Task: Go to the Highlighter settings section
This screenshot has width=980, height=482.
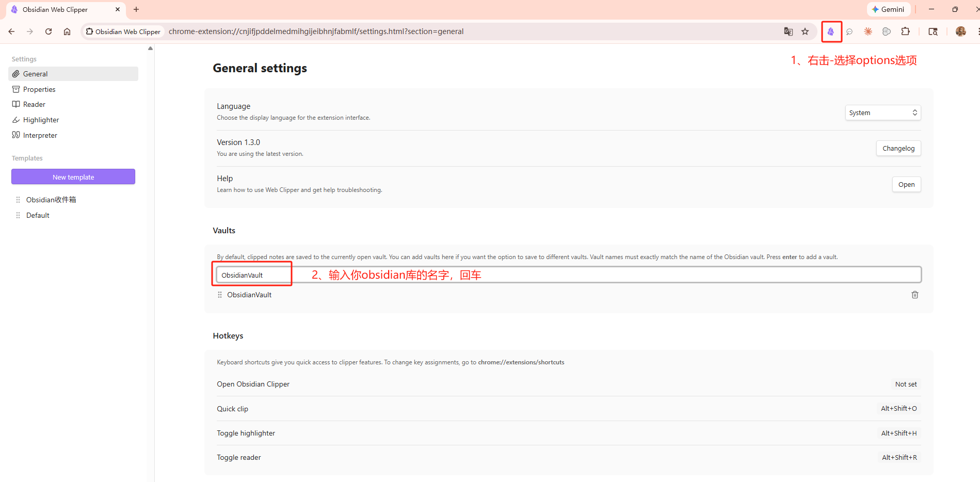Action: 73,120
